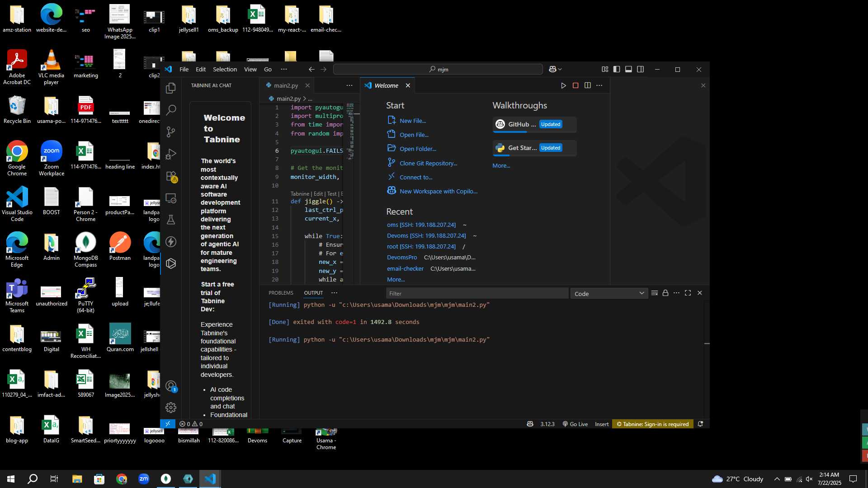The width and height of the screenshot is (868, 488).
Task: Open notifications bell in status bar
Action: pyautogui.click(x=700, y=424)
